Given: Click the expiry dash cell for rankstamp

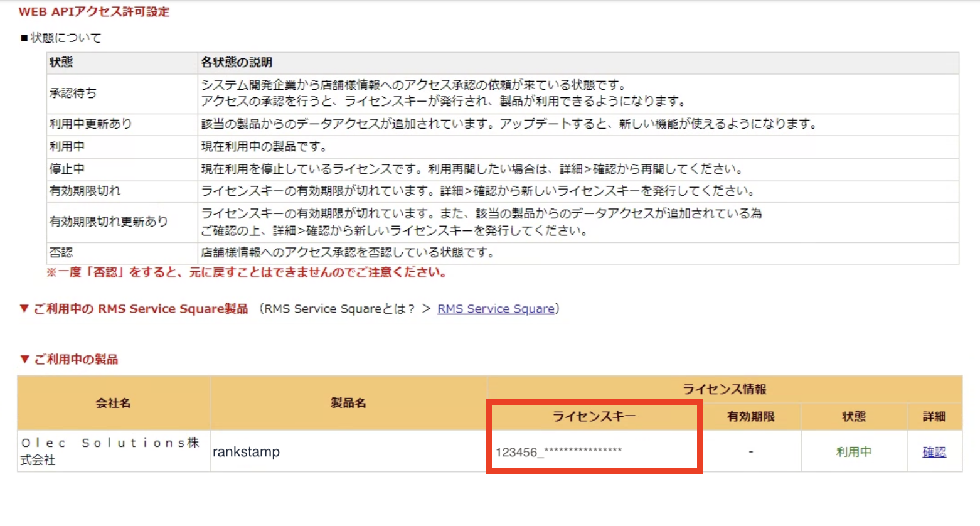Looking at the screenshot, I should pyautogui.click(x=751, y=451).
